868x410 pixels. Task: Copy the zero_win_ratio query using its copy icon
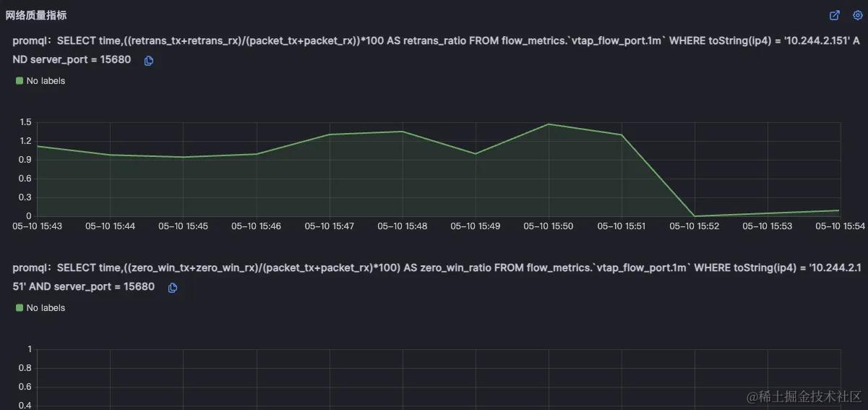point(173,288)
